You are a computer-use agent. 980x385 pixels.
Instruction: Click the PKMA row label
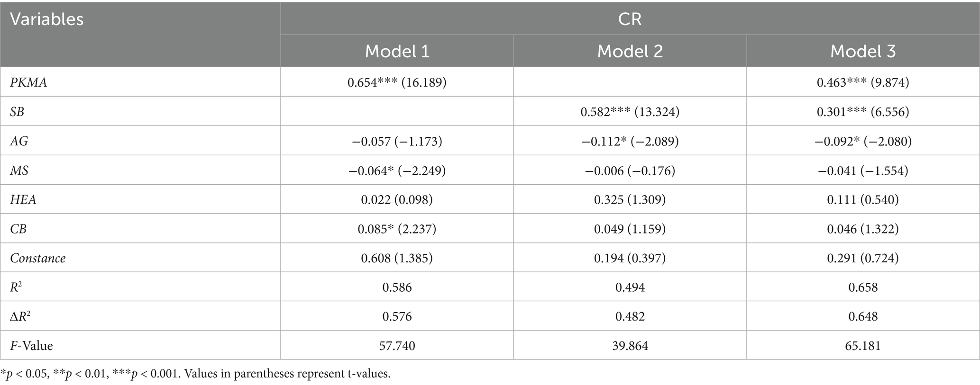pyautogui.click(x=28, y=82)
